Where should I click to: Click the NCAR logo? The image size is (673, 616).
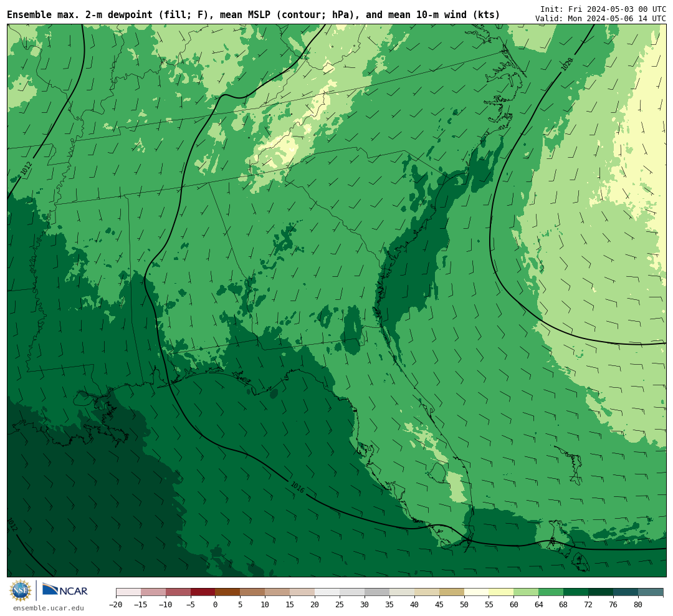(x=65, y=590)
